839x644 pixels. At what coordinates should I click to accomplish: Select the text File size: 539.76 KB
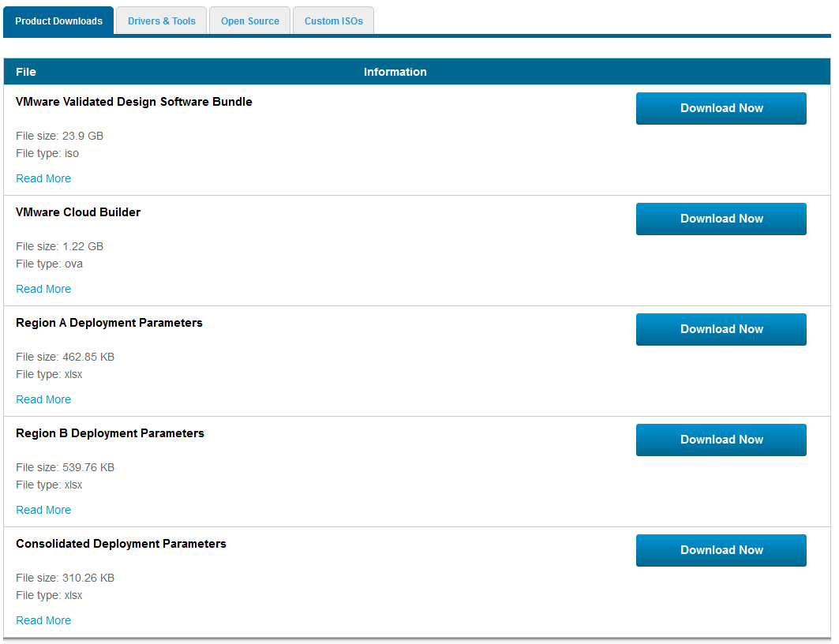pos(66,467)
